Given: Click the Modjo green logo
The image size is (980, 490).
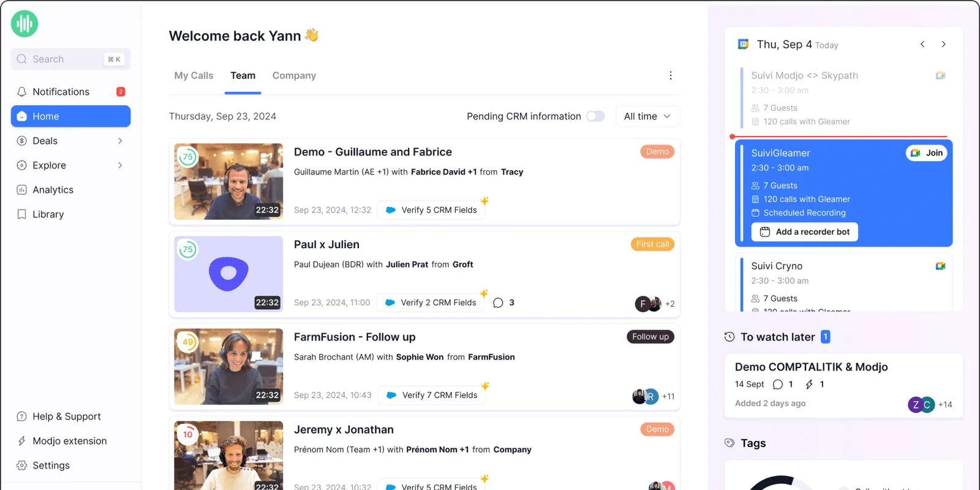Looking at the screenshot, I should [24, 24].
